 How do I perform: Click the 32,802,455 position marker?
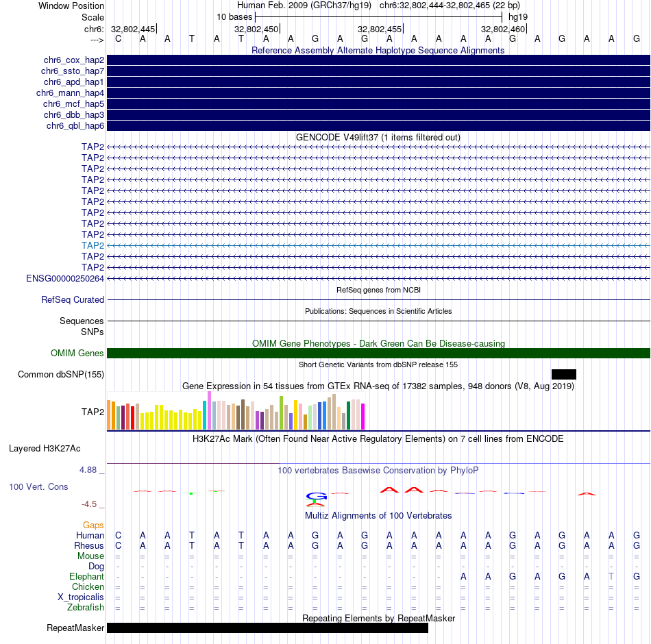click(380, 29)
